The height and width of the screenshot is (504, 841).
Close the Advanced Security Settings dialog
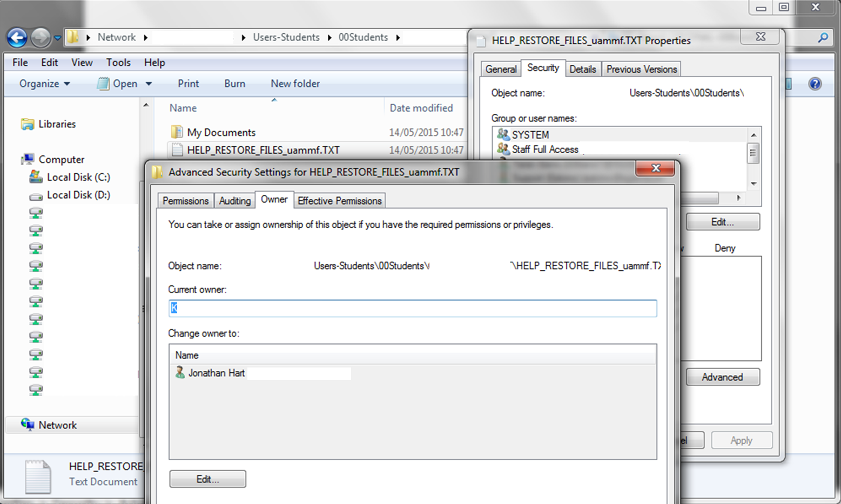pyautogui.click(x=656, y=168)
